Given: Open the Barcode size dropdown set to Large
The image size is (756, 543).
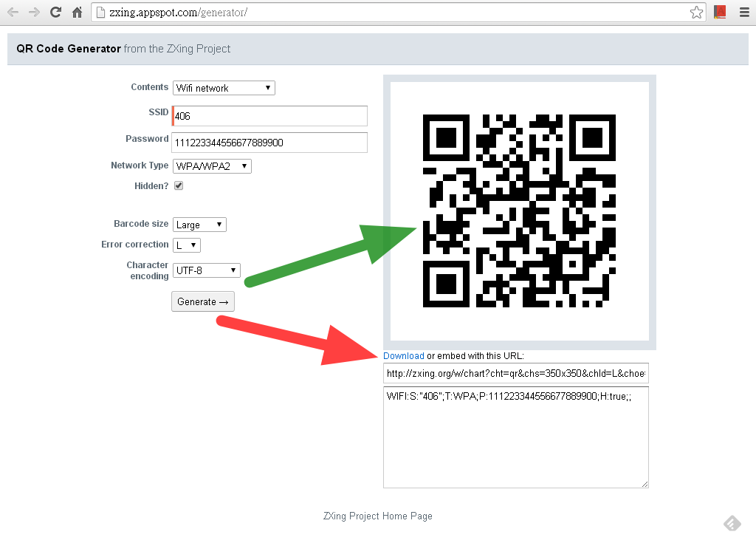Looking at the screenshot, I should click(x=199, y=225).
